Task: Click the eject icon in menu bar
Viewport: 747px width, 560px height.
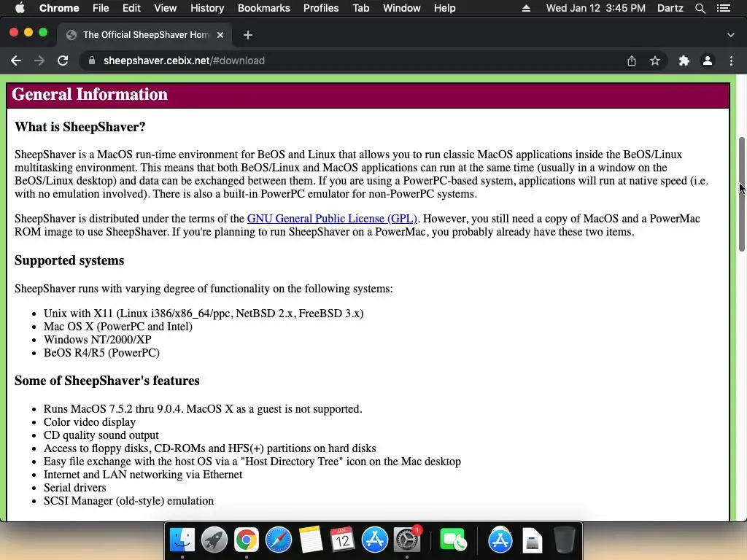Action: pos(526,8)
